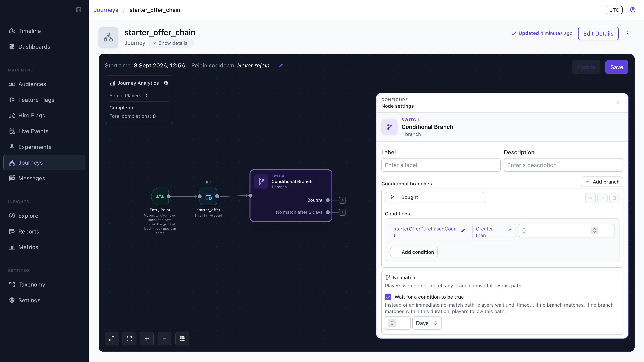This screenshot has height=362, width=644.
Task: Open Explore under Insights
Action: [x=44, y=216]
